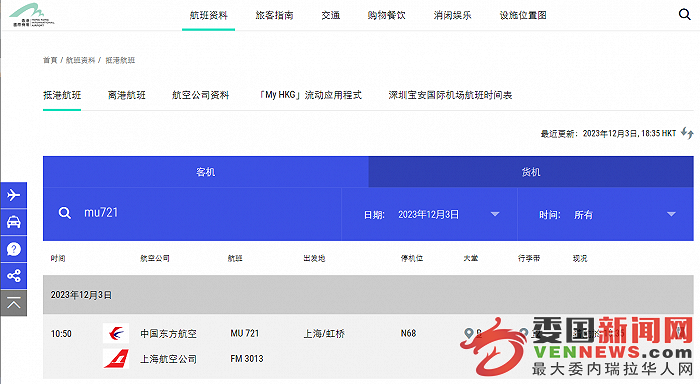Viewport: 700px width, 384px height.
Task: Switch to the 离港航班 tab
Action: (127, 95)
